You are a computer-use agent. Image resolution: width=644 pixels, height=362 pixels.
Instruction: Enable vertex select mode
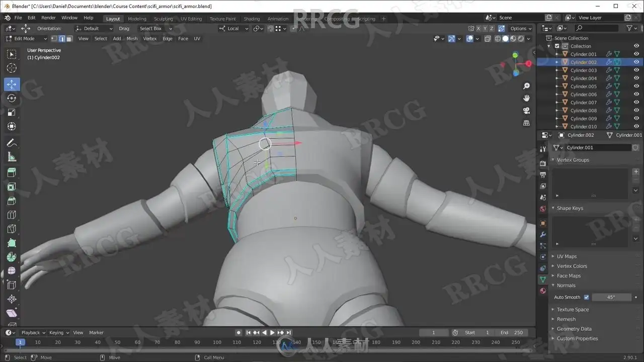coord(54,39)
